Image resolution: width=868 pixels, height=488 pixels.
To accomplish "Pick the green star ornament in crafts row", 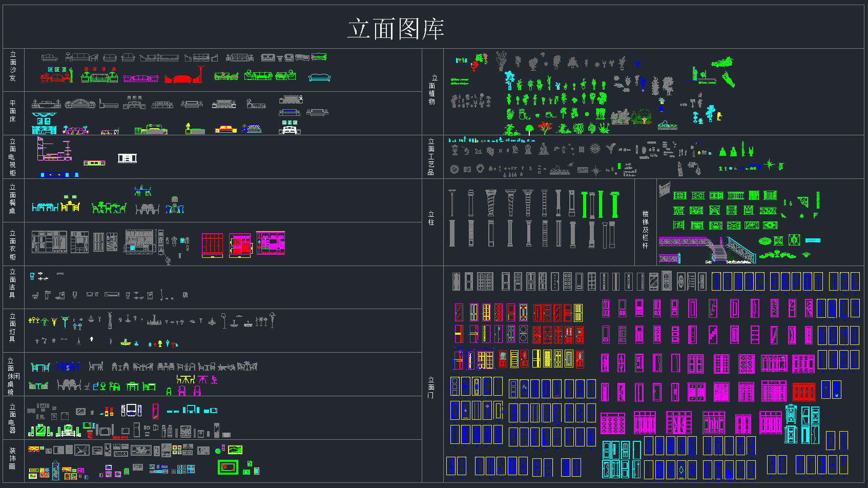I will click(x=769, y=165).
